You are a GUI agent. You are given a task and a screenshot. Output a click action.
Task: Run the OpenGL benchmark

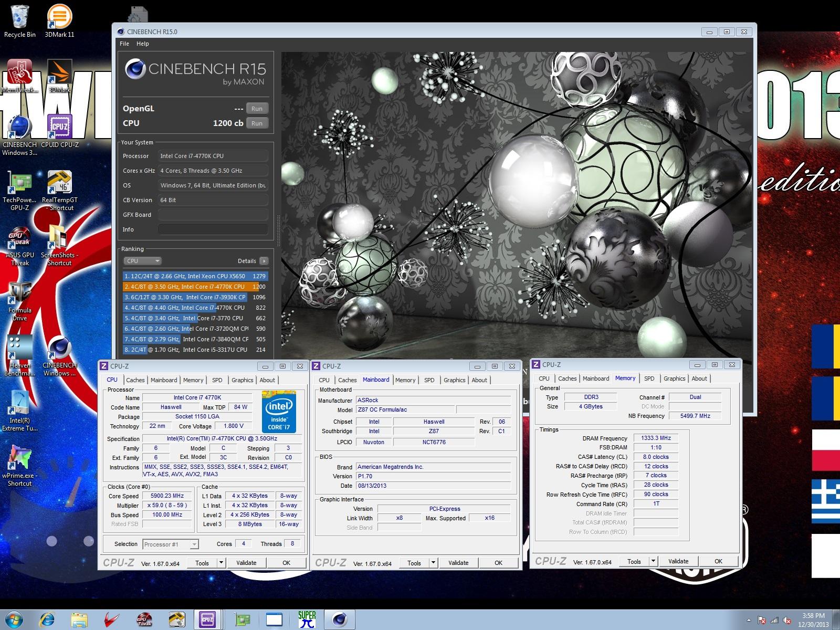257,109
